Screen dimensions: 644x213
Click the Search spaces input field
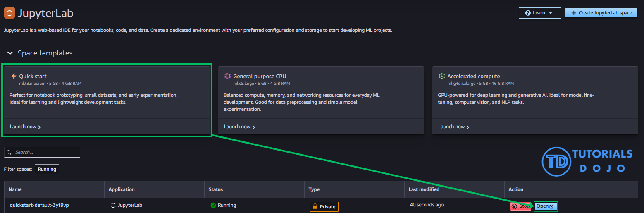pyautogui.click(x=45, y=152)
